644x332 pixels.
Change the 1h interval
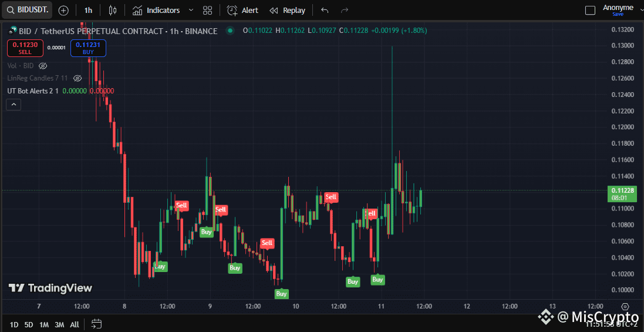(88, 10)
